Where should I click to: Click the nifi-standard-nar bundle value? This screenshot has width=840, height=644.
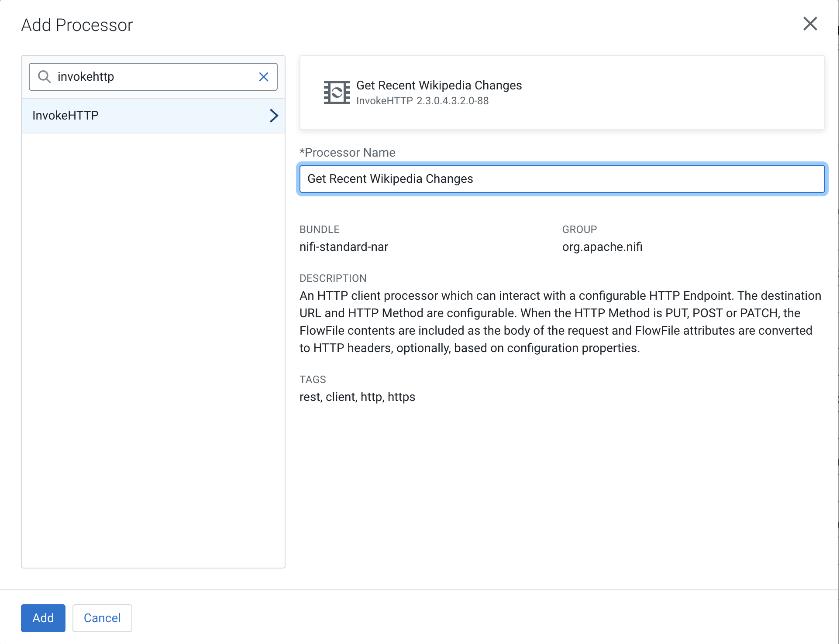point(344,247)
